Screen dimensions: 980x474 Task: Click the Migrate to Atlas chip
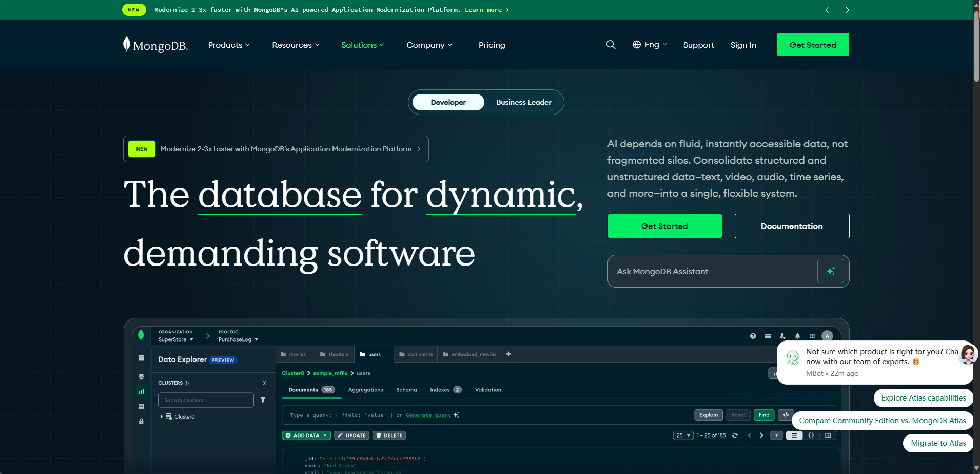pos(938,443)
